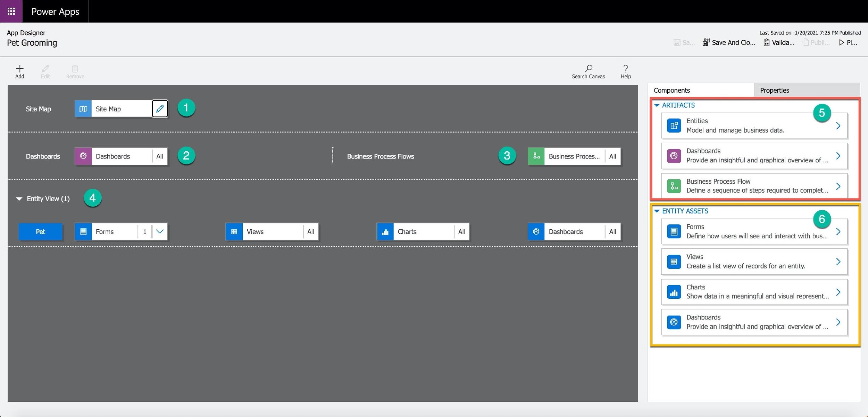Click the Dashboards icon under Entity Assets
The width and height of the screenshot is (868, 417).
click(x=674, y=322)
